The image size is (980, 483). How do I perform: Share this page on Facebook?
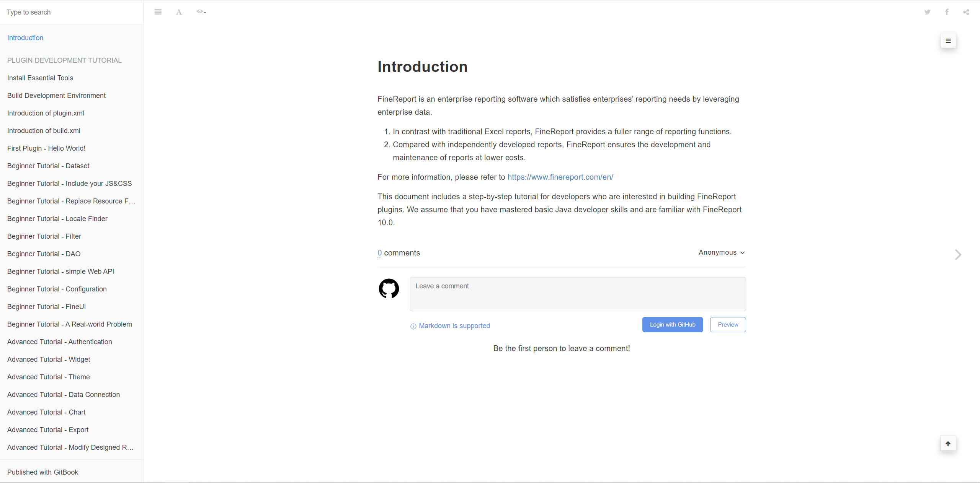pos(946,12)
